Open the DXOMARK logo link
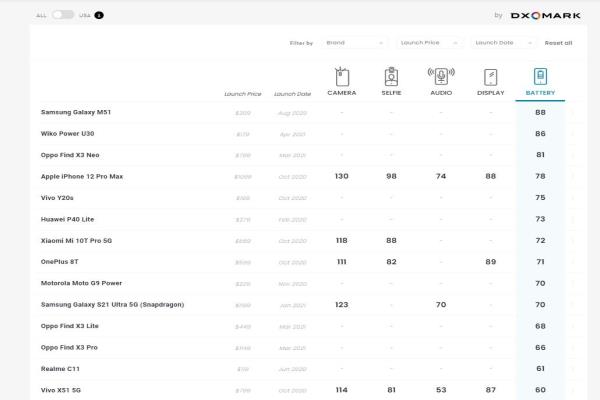This screenshot has width=600, height=400. [x=546, y=15]
